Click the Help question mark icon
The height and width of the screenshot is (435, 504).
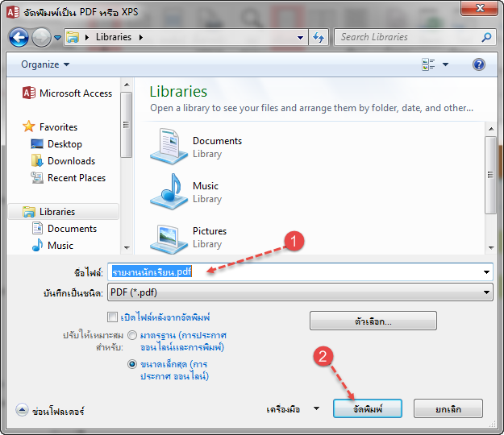479,64
